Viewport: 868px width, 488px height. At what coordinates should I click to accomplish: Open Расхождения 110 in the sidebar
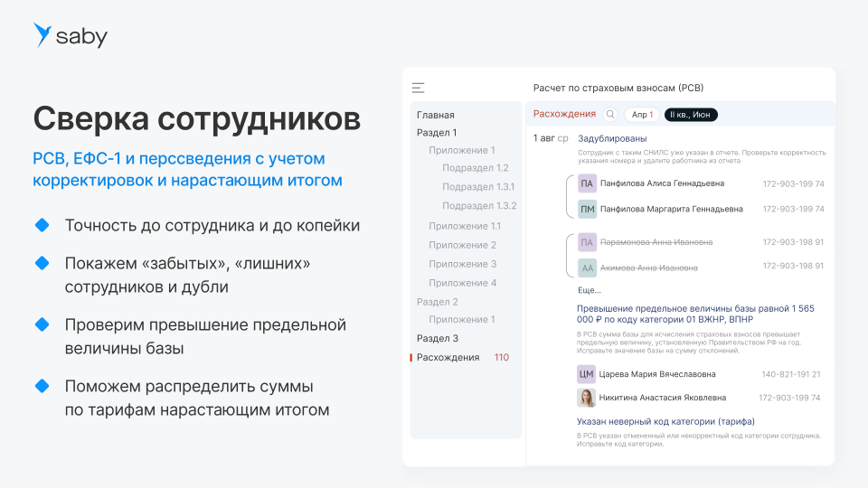click(463, 358)
